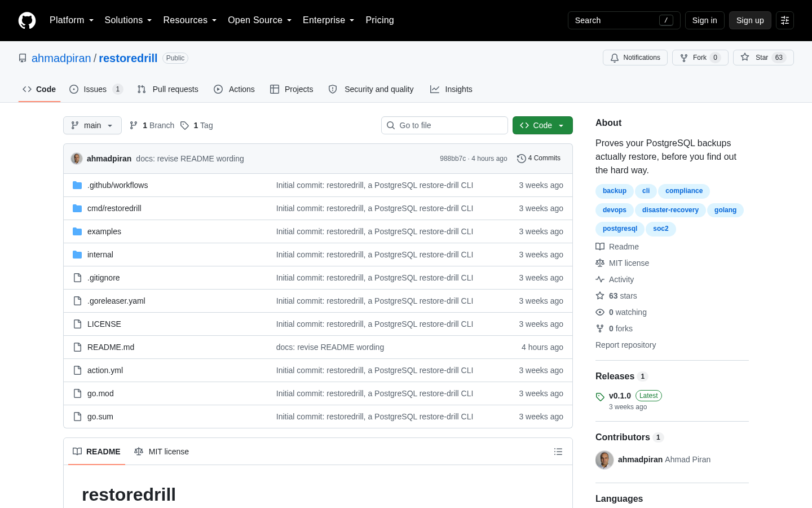Select the file icon beside .goreleaser.yaml
Viewport: 812px width, 508px height.
(77, 301)
